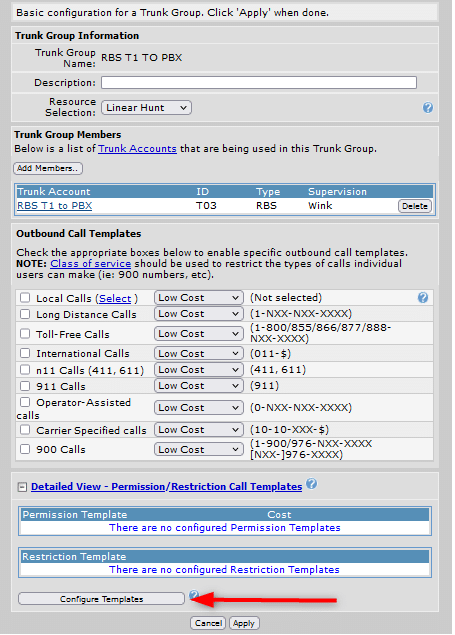Open the Trunk Accounts link
Image resolution: width=455 pixels, height=635 pixels.
[138, 149]
